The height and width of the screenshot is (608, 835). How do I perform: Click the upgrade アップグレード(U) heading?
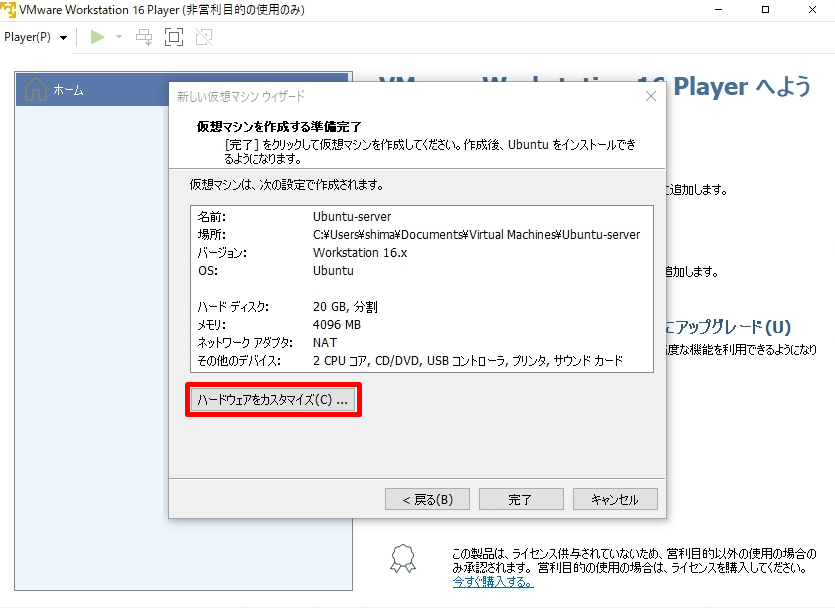click(728, 327)
